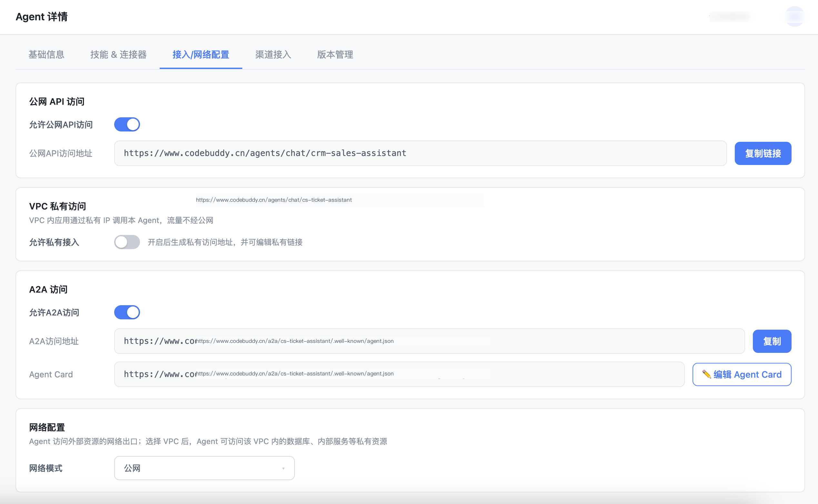Focus the 公网API访问地址 URL field

click(420, 153)
